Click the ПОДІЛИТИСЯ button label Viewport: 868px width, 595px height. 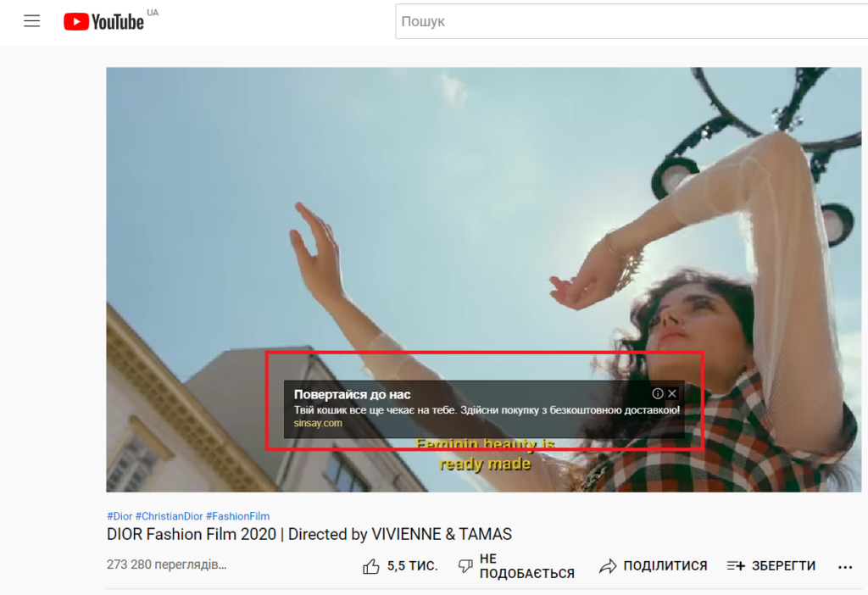665,565
